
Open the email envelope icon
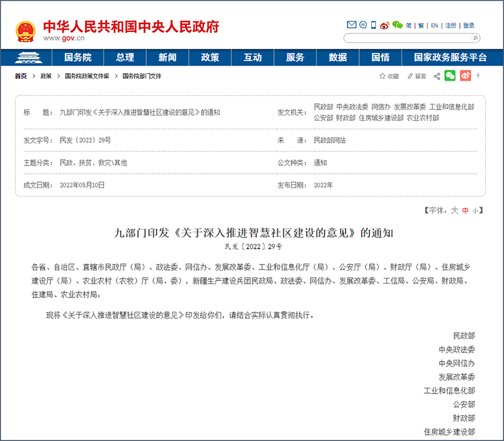pyautogui.click(x=352, y=24)
